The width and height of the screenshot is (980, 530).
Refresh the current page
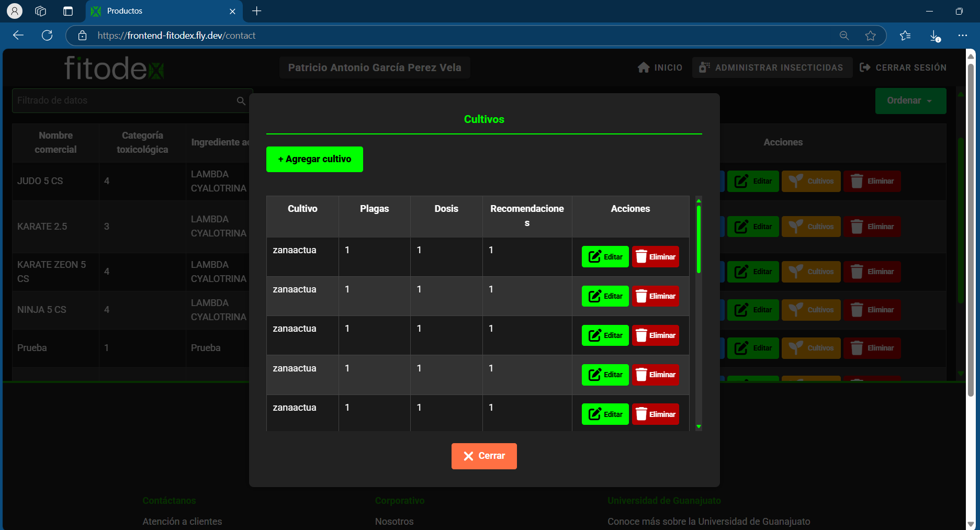tap(47, 35)
